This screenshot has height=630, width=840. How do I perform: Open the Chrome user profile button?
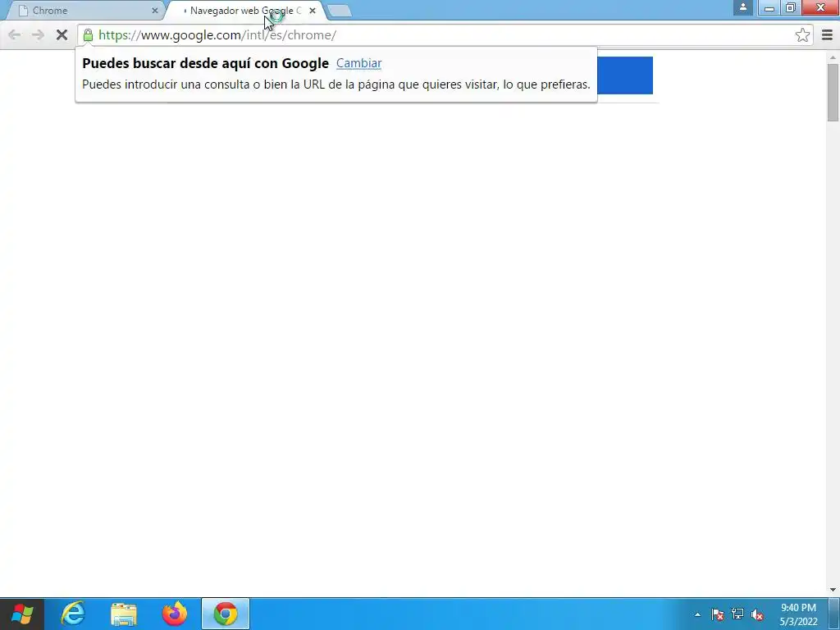[x=743, y=7]
